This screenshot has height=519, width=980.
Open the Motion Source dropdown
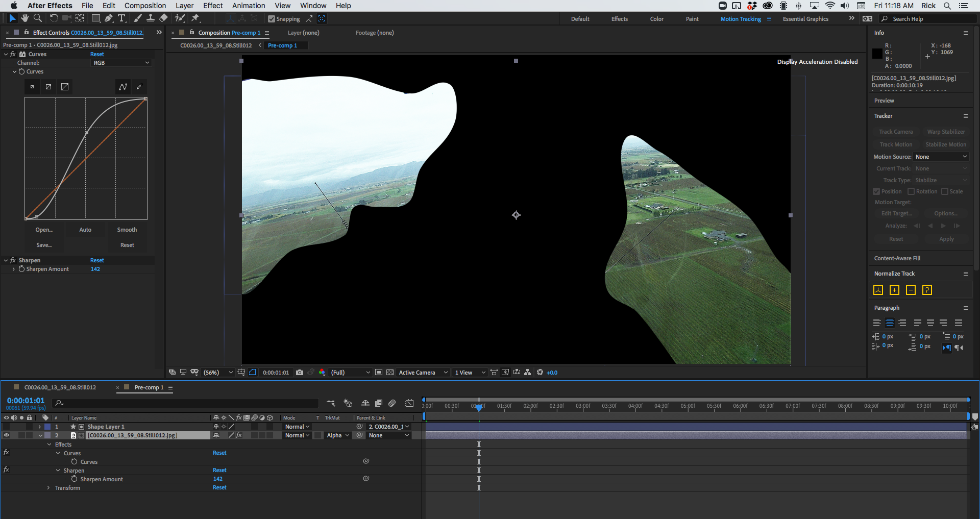pyautogui.click(x=941, y=157)
